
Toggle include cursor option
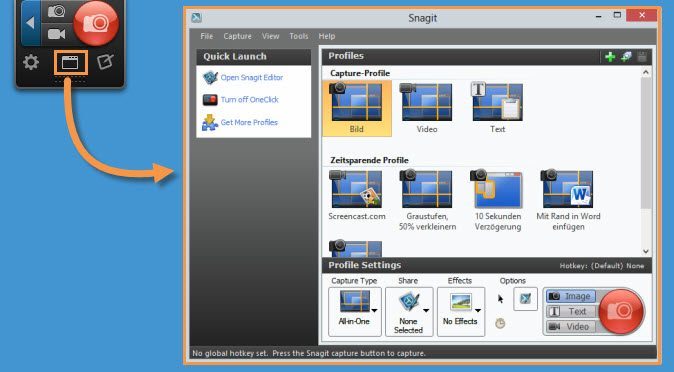500,299
